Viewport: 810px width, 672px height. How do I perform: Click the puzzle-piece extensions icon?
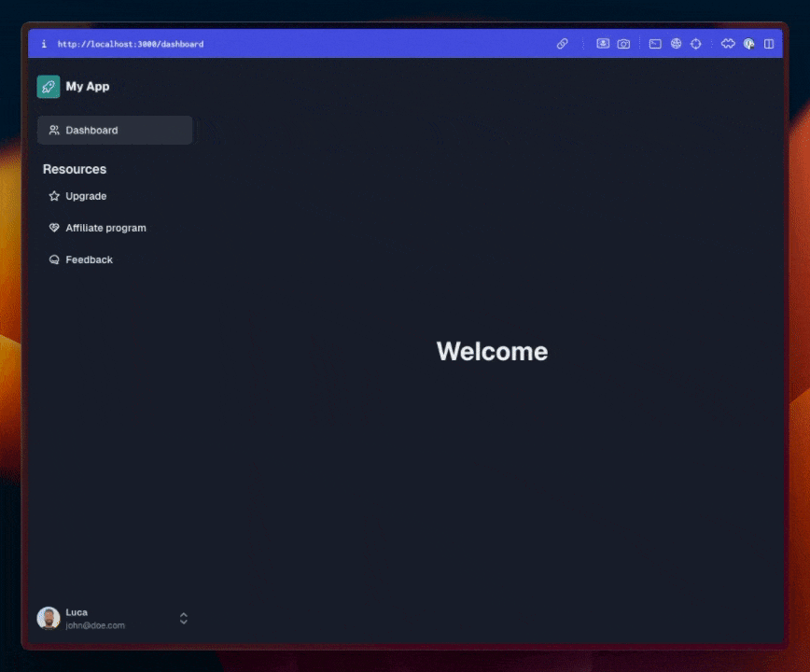pos(728,44)
